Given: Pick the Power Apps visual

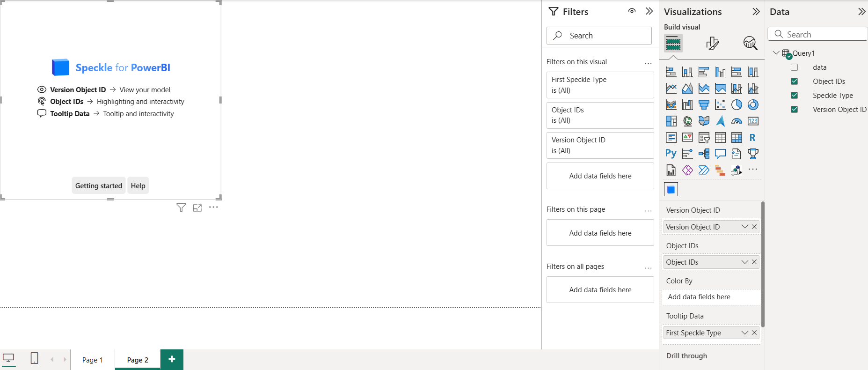Looking at the screenshot, I should 687,170.
